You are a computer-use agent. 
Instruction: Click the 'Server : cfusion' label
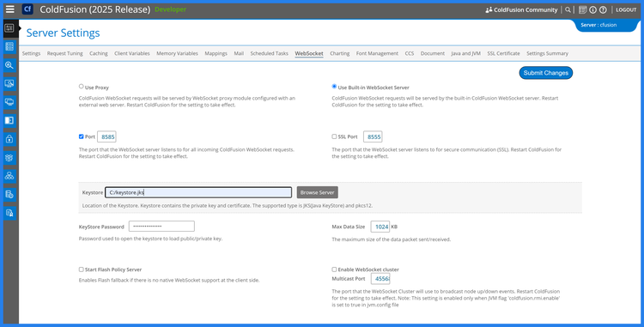(x=598, y=25)
